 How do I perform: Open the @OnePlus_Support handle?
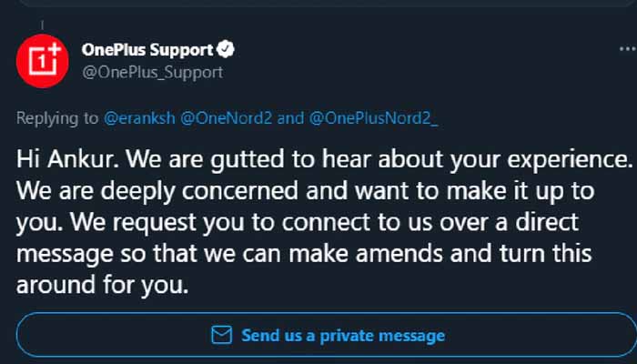tap(152, 73)
